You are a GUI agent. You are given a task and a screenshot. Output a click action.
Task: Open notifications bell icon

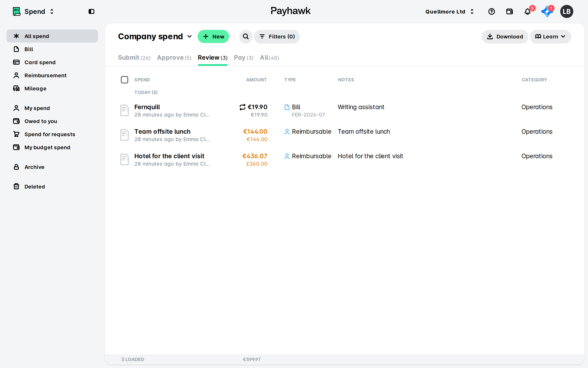528,11
